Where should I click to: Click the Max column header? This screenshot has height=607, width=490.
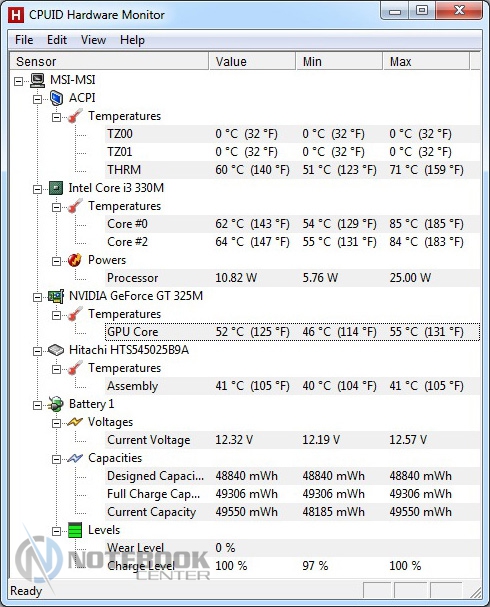[426, 62]
